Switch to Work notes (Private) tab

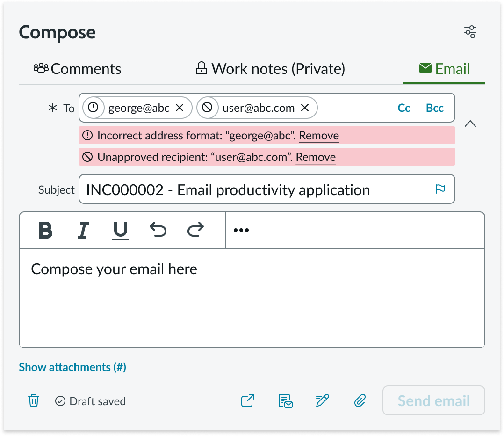[x=270, y=69]
